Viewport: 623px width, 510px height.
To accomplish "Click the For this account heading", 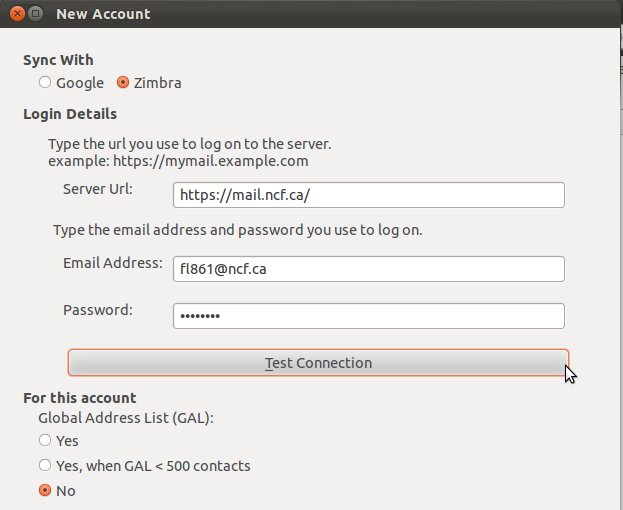I will coord(79,398).
